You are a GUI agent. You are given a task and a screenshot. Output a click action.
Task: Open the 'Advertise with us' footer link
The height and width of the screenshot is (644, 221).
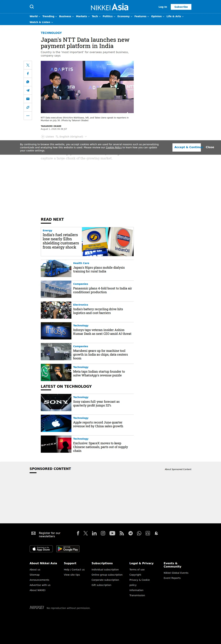40,585
